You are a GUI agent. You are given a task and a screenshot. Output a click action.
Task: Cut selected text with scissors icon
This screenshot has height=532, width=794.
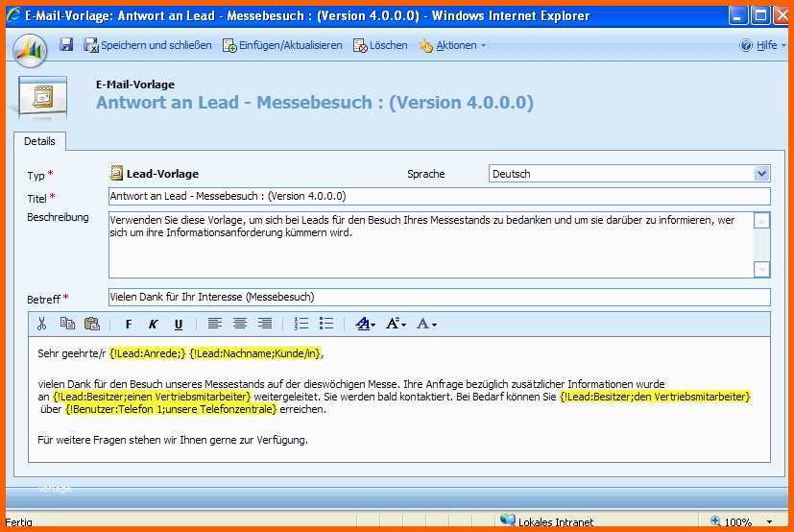[x=41, y=325]
